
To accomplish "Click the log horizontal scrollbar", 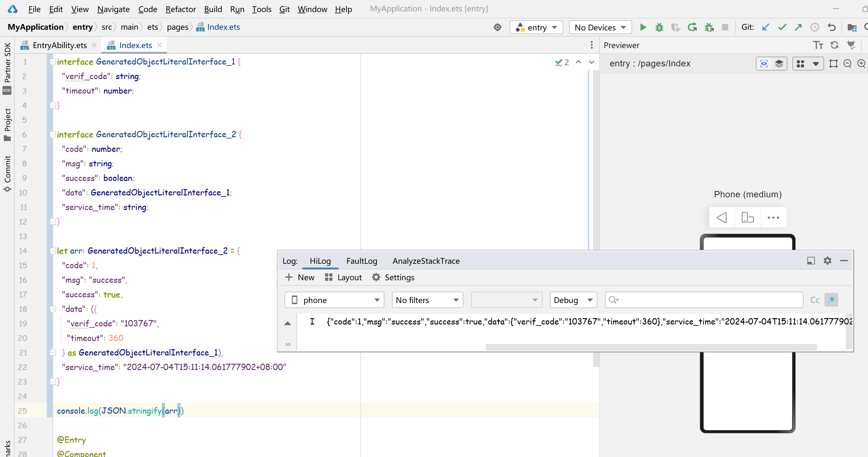I will tap(651, 347).
